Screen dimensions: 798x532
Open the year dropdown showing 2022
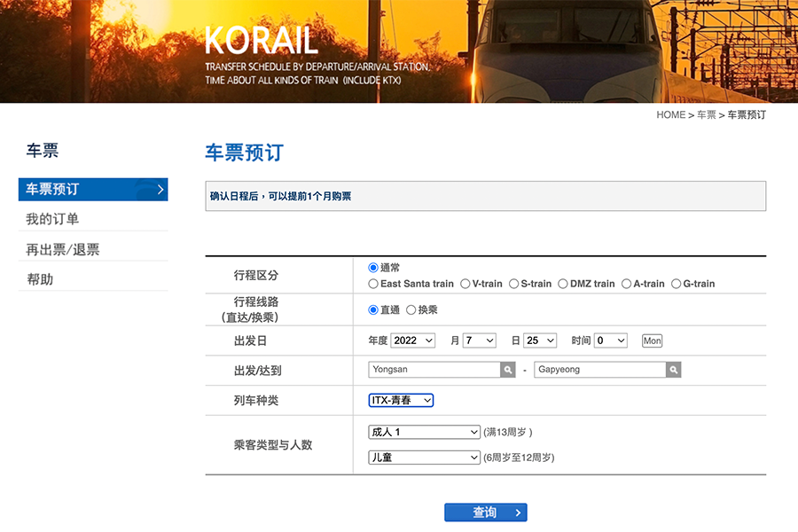coord(412,340)
